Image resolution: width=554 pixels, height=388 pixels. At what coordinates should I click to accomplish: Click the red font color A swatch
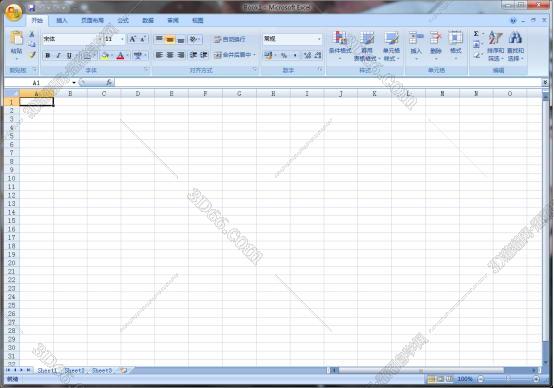(120, 55)
